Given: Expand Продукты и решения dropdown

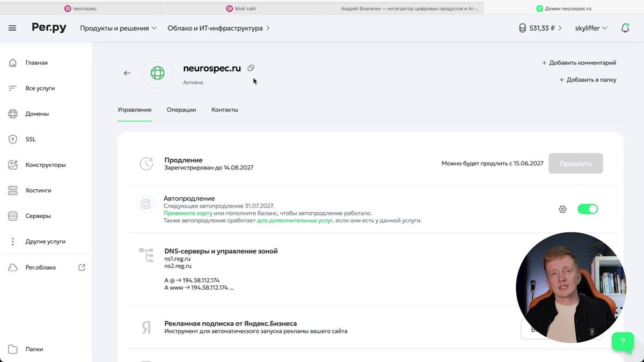Looking at the screenshot, I should [118, 28].
